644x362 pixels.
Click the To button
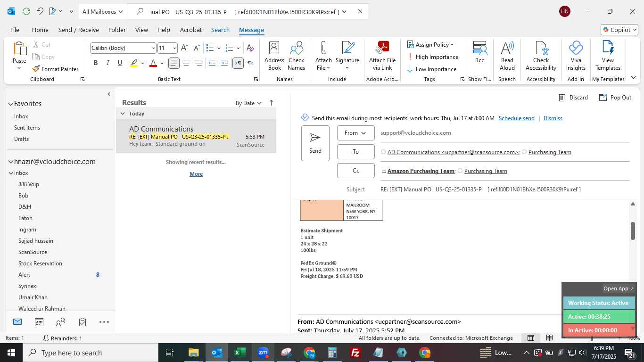tap(355, 152)
